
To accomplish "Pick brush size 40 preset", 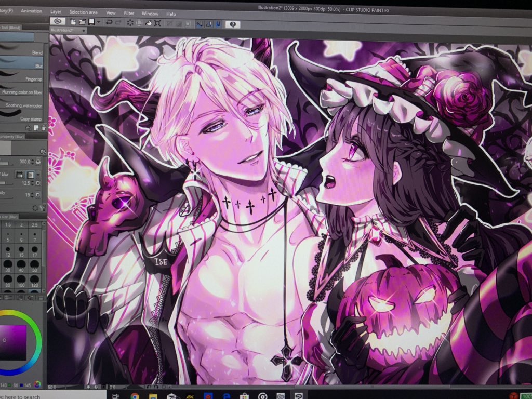I will 21,265.
